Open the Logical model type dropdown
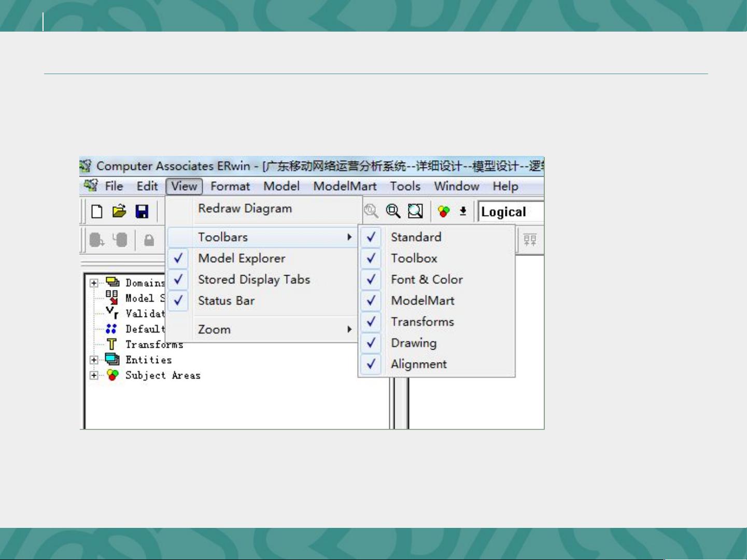The width and height of the screenshot is (747, 560). click(511, 212)
